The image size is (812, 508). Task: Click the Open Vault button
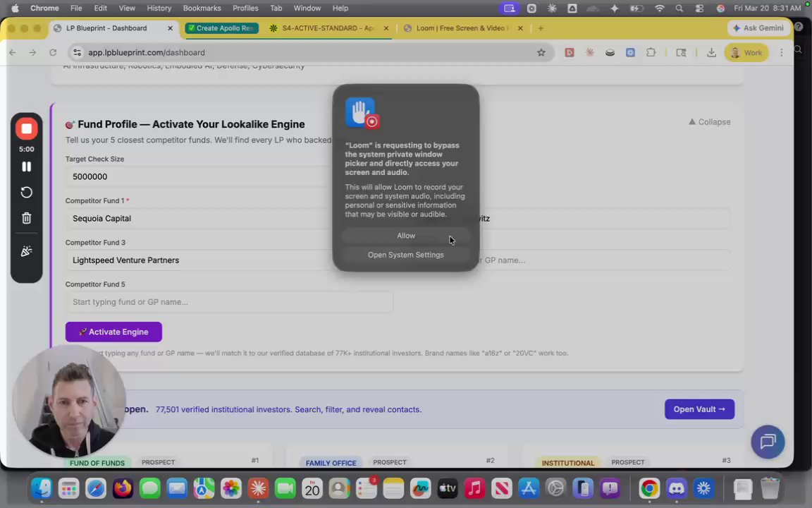(699, 409)
